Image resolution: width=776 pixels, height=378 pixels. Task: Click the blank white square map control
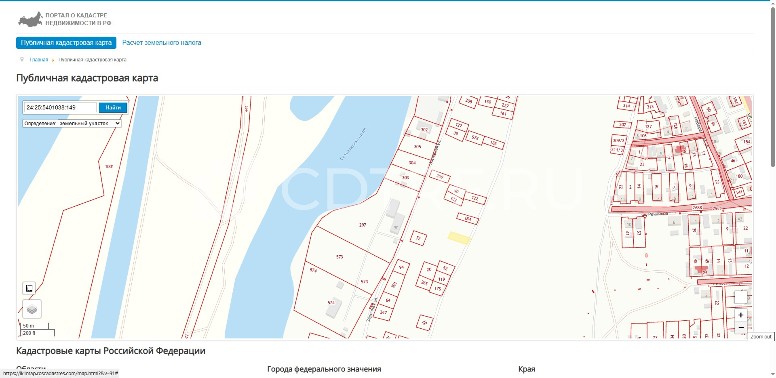tap(740, 297)
